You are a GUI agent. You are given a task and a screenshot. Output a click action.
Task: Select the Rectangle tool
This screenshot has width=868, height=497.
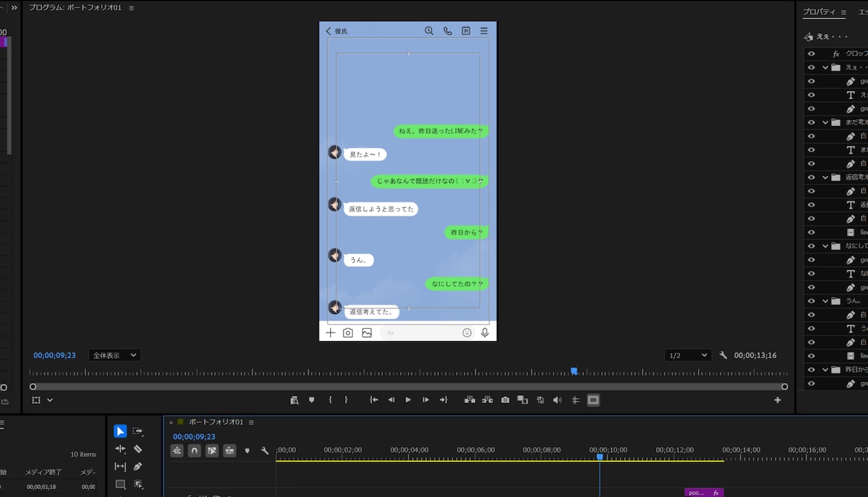point(120,484)
